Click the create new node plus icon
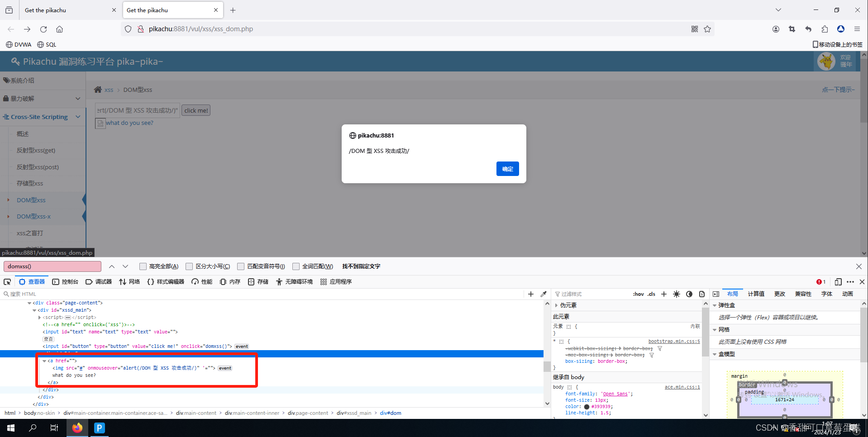Screen dimensions: 868x437 (531, 294)
